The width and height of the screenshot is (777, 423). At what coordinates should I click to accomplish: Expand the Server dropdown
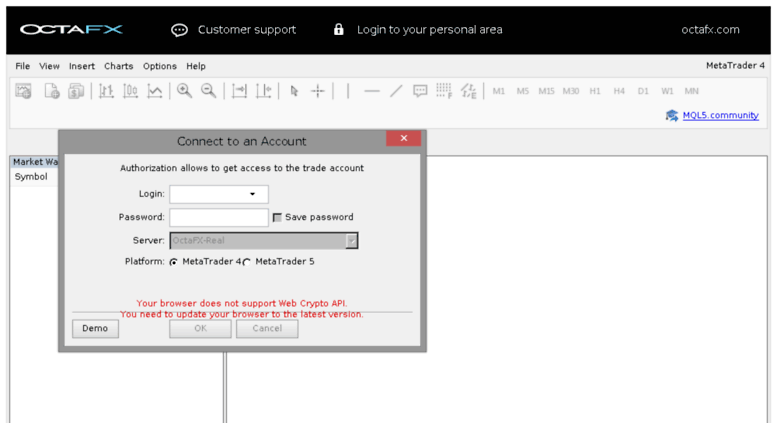click(x=351, y=240)
